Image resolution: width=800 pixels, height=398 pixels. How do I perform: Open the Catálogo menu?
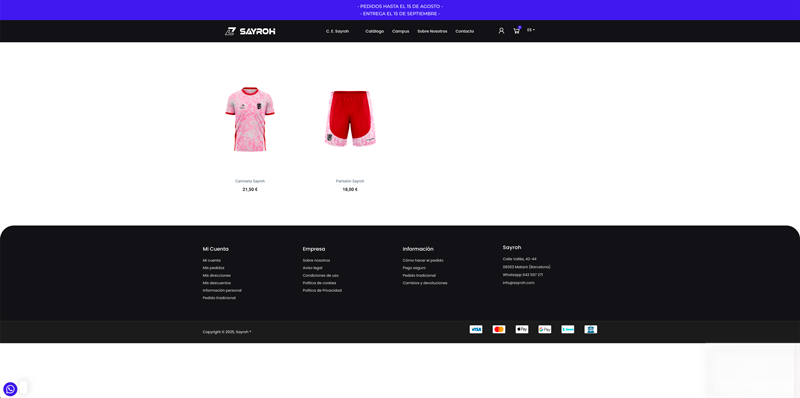tap(374, 31)
